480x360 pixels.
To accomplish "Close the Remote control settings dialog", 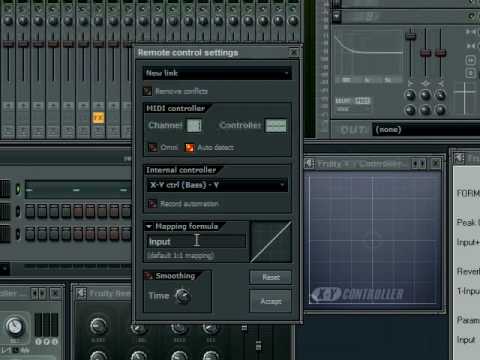I will [x=294, y=52].
